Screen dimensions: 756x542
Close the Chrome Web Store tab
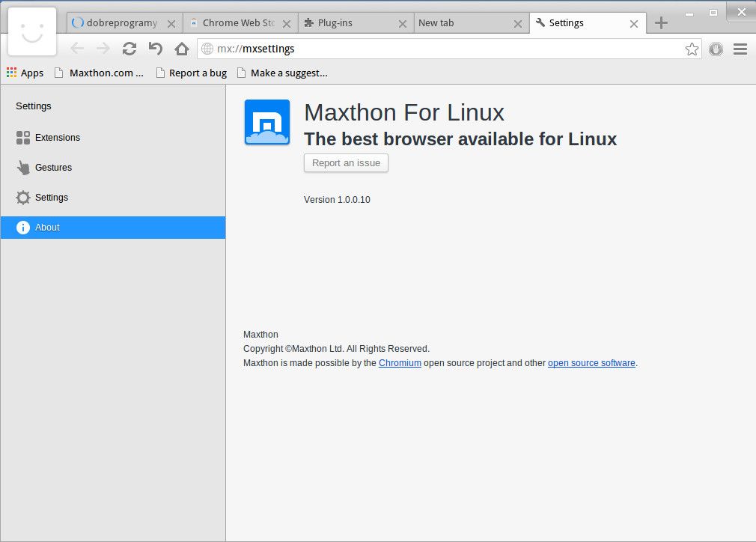287,24
